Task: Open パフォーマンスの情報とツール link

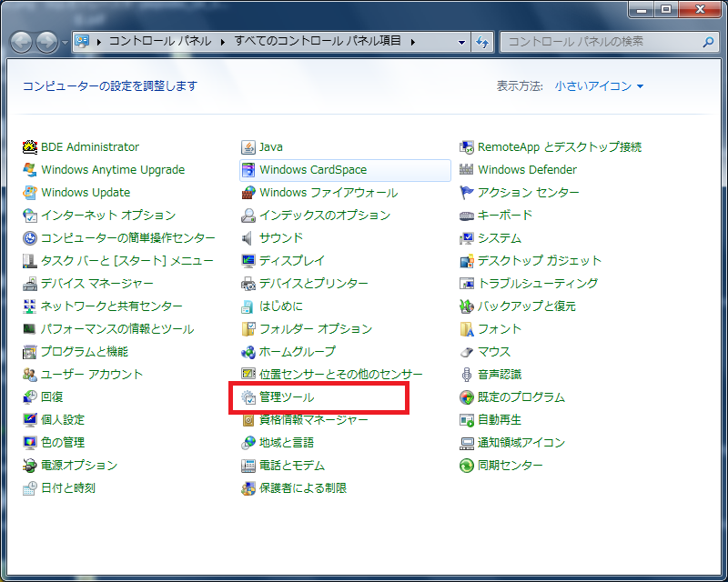Action: pos(117,329)
